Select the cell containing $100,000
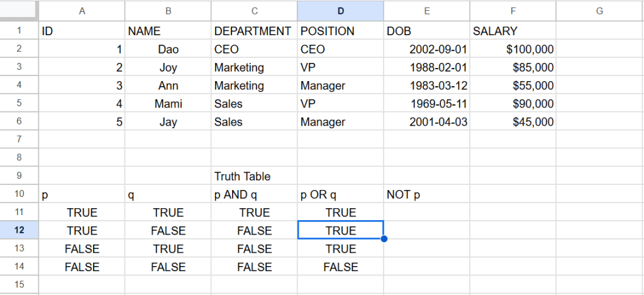 pyautogui.click(x=513, y=49)
